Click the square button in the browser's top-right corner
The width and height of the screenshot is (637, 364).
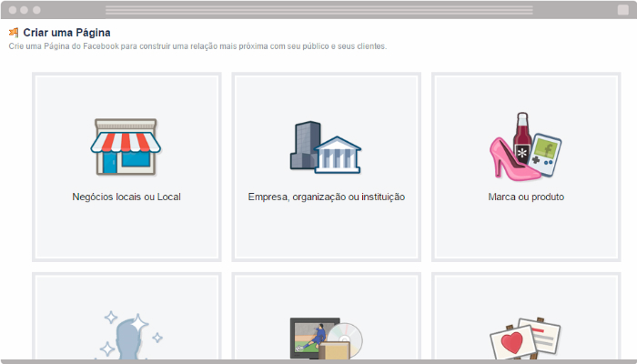click(x=622, y=10)
